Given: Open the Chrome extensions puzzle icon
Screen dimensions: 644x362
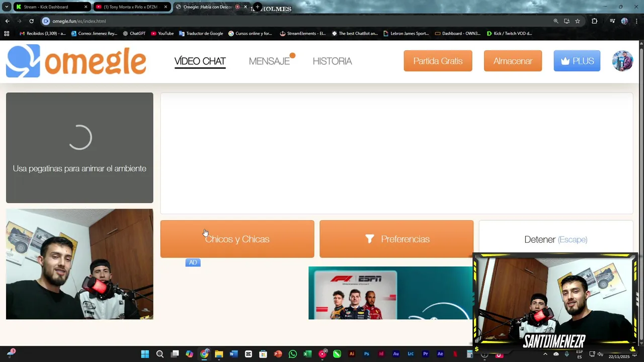Looking at the screenshot, I should [x=595, y=21].
